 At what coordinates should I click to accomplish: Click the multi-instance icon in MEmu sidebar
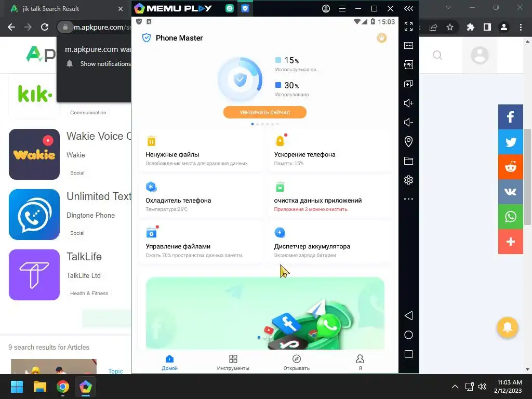tap(408, 84)
